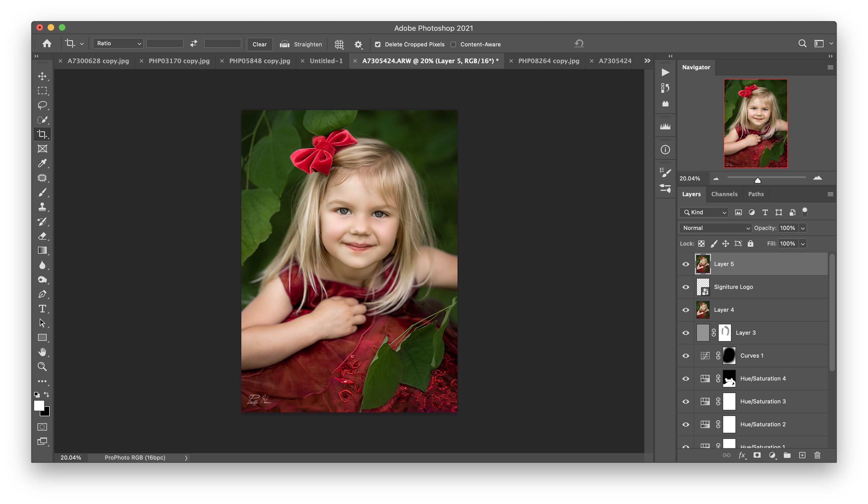Expand hidden document tabs chevron
Image resolution: width=868 pixels, height=504 pixels.
(x=647, y=61)
